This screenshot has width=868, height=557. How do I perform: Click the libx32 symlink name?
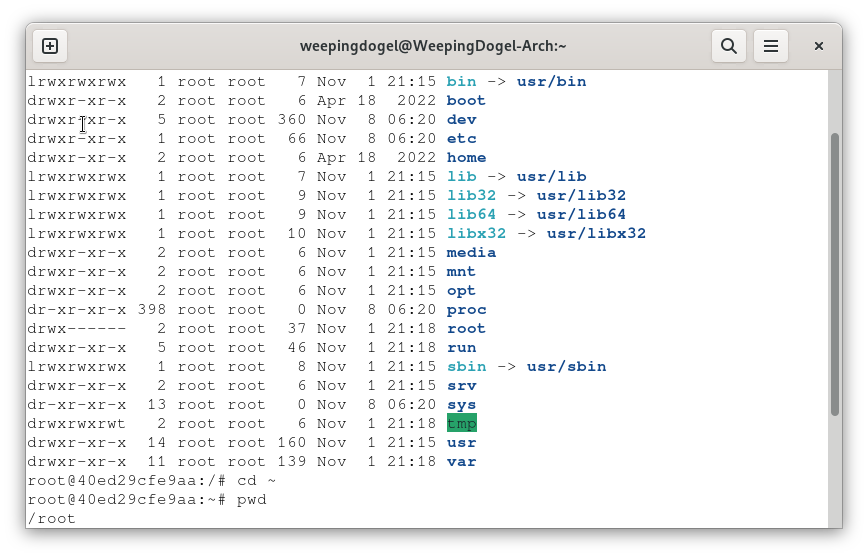tap(476, 234)
